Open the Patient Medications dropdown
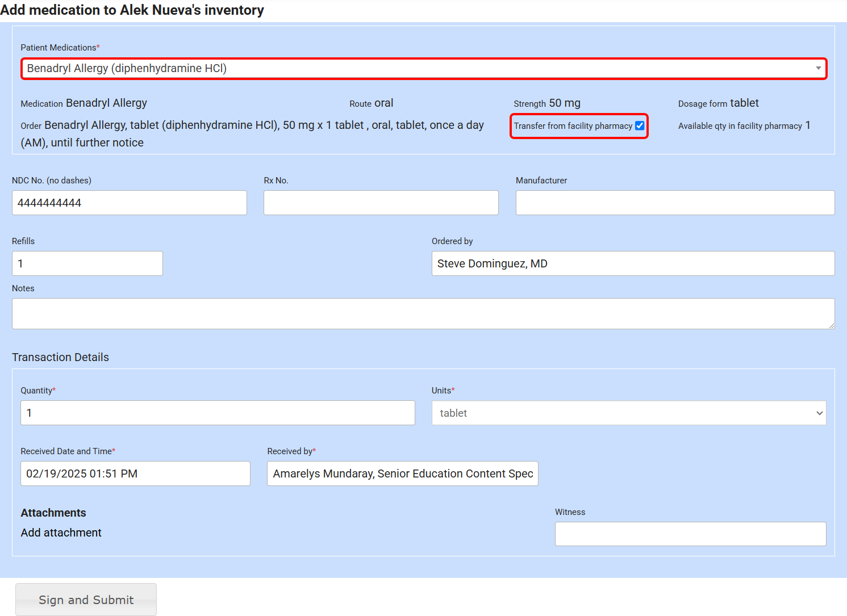 pos(423,69)
